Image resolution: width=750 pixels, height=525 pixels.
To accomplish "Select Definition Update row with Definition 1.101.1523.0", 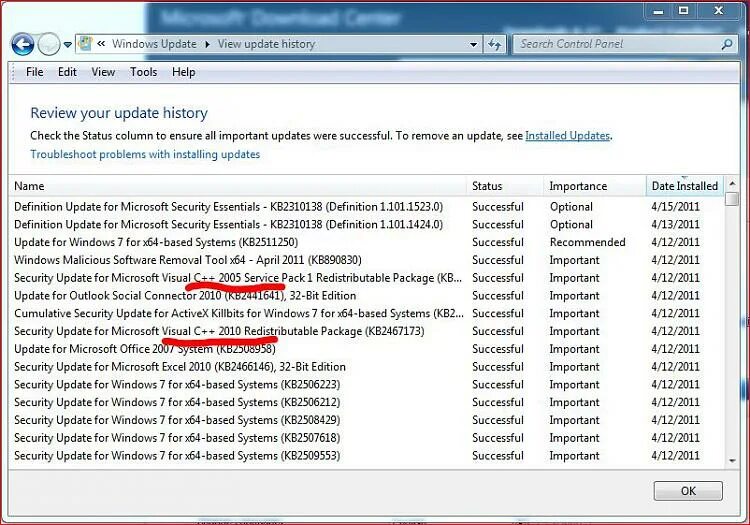I will [x=366, y=207].
